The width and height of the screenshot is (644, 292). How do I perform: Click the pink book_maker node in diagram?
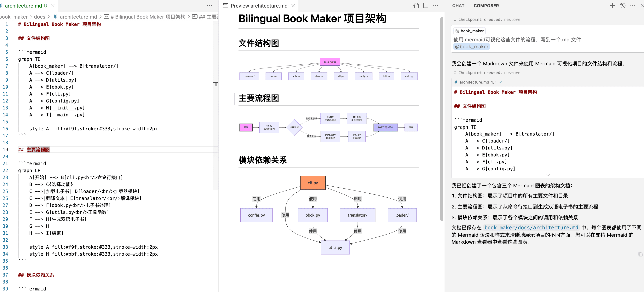[330, 62]
